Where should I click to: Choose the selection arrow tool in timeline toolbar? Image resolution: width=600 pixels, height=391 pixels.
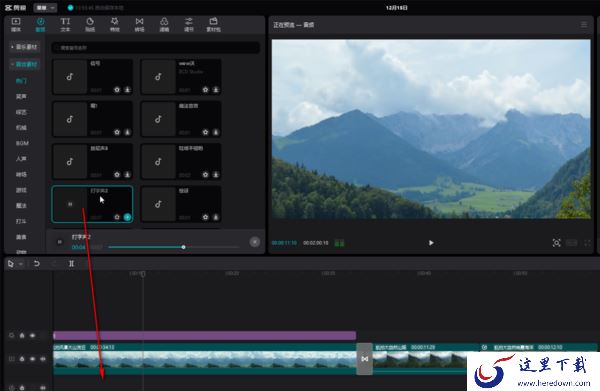11,264
